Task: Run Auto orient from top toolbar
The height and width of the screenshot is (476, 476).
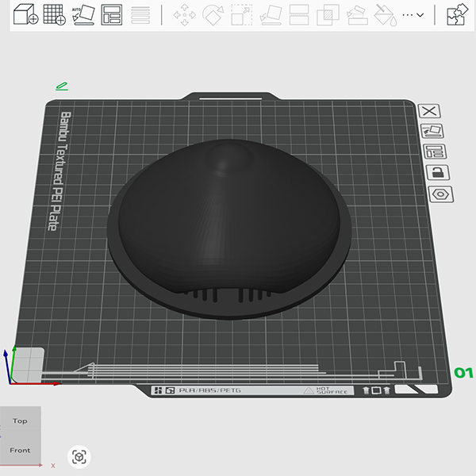Action: [83, 15]
